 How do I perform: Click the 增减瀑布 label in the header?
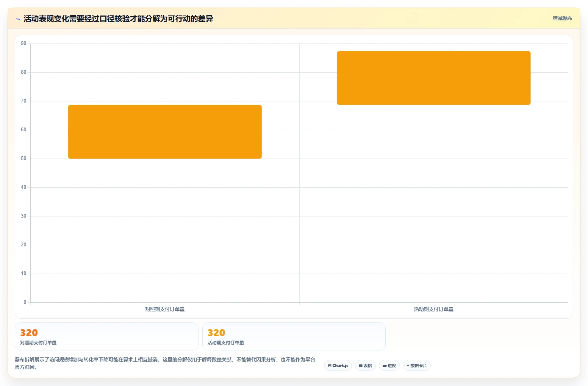point(562,18)
